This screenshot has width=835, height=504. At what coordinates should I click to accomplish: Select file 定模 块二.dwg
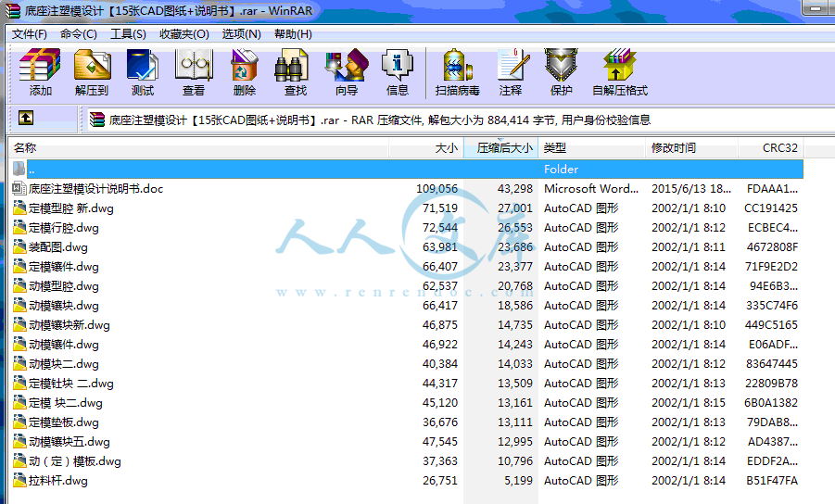click(x=66, y=403)
